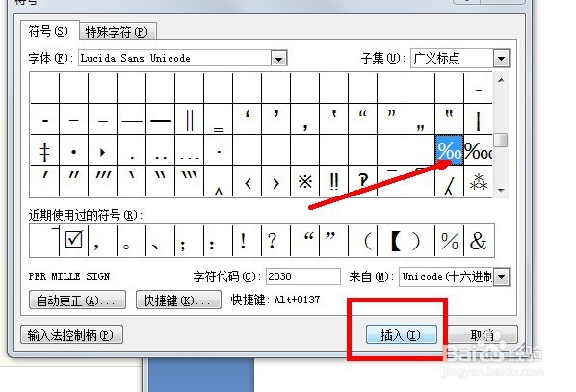Click the 插入 button

[x=401, y=334]
